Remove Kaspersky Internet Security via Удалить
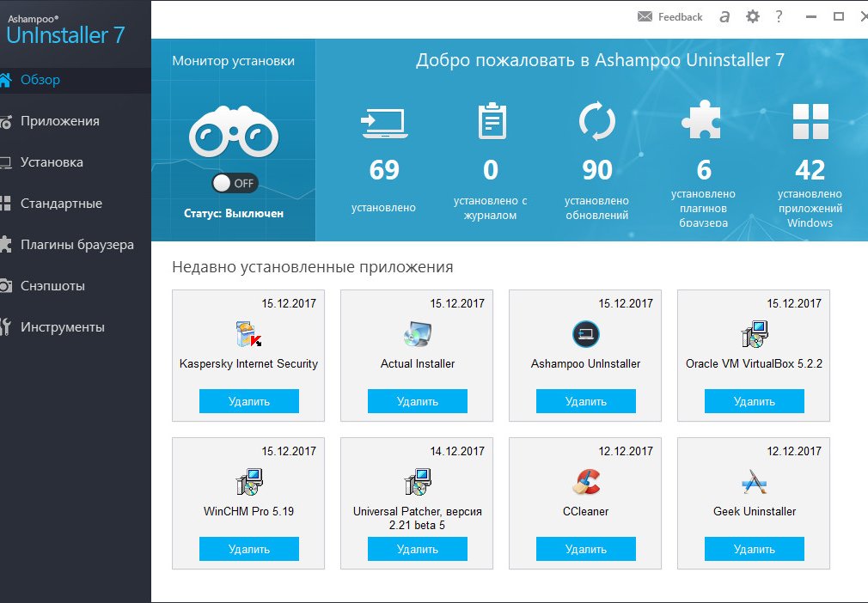The width and height of the screenshot is (868, 603). 249,401
